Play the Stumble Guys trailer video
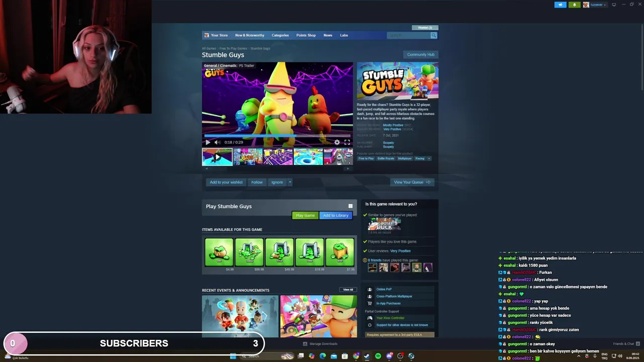 pyautogui.click(x=208, y=142)
